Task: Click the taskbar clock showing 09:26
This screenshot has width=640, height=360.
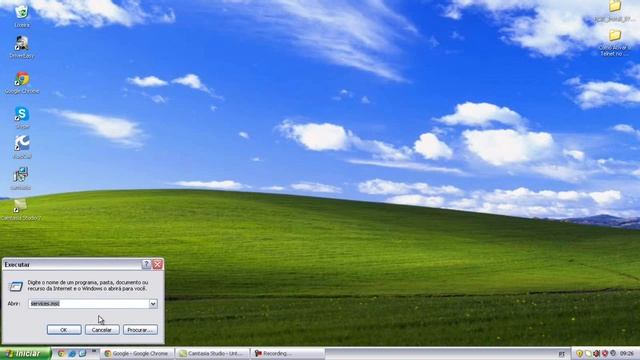Action: pyautogui.click(x=627, y=353)
